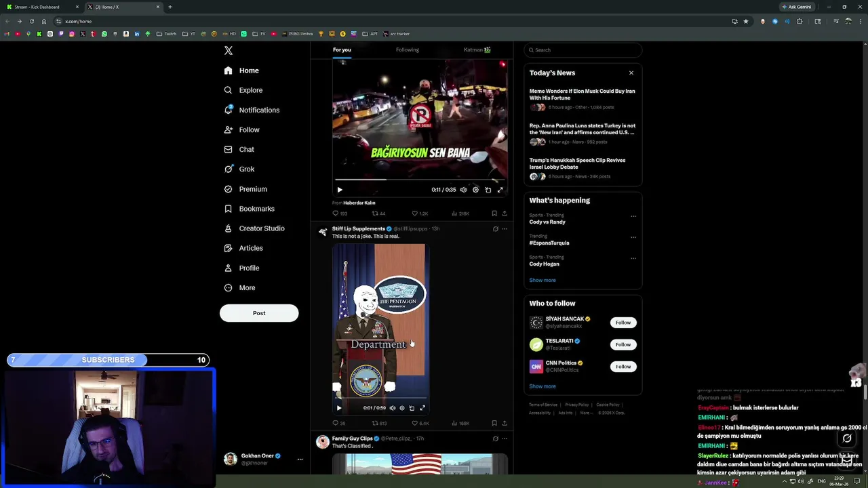The height and width of the screenshot is (488, 868).
Task: Open Creator Studio in sidebar
Action: coord(254,228)
